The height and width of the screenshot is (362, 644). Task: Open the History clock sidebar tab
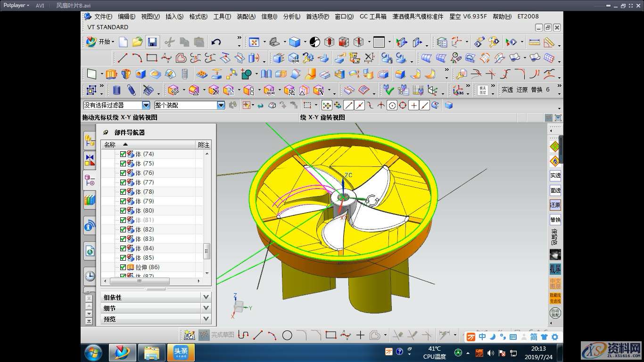(x=90, y=276)
